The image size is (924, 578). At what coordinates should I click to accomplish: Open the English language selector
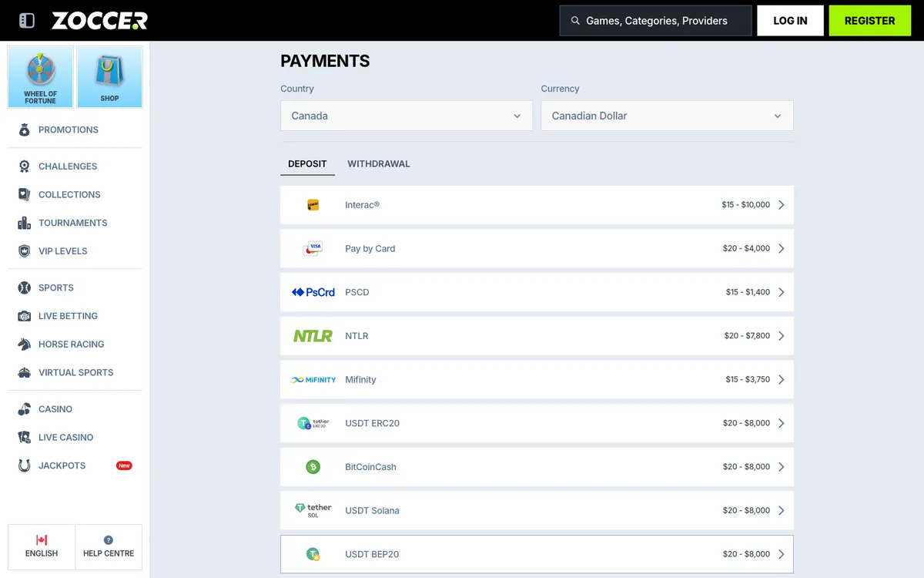[42, 546]
